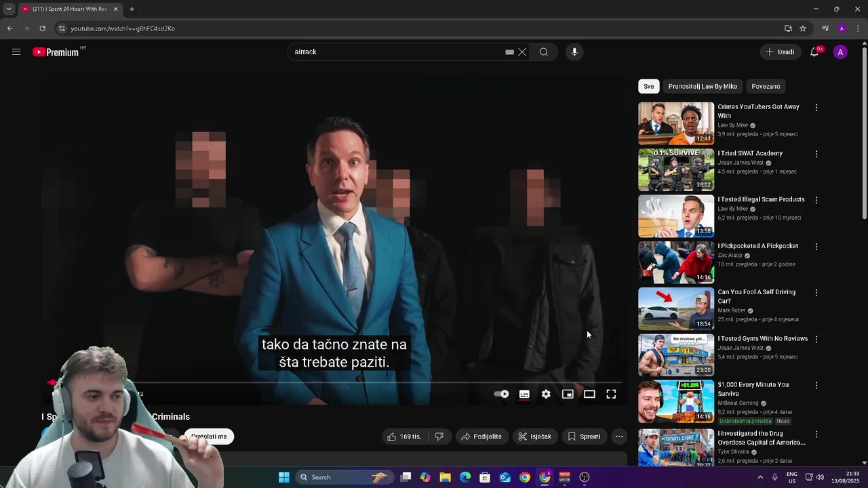Click MrBeast Gaming channel name

pyautogui.click(x=738, y=403)
